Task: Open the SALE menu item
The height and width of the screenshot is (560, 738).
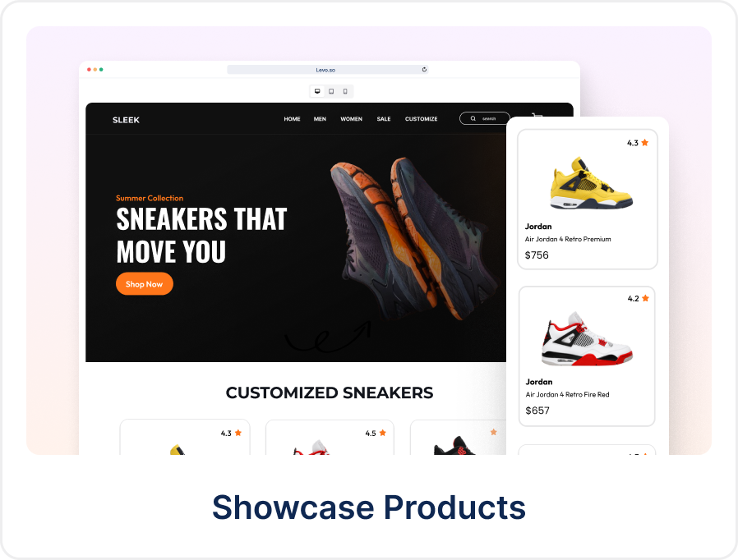Action: [x=384, y=119]
